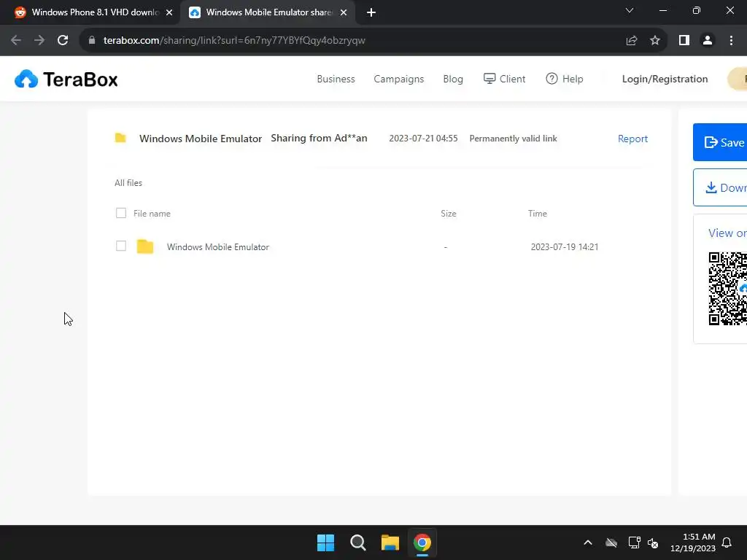Image resolution: width=747 pixels, height=560 pixels.
Task: Click the yellow folder icon in file row
Action: pos(145,246)
